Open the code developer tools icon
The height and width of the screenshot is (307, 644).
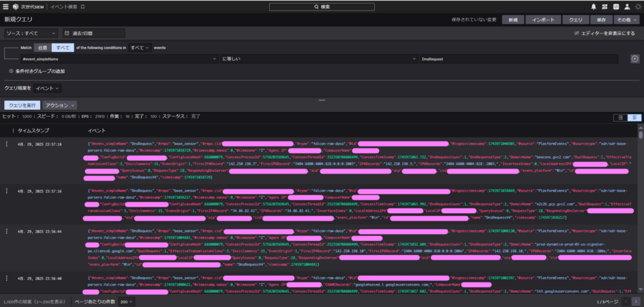tap(616, 7)
